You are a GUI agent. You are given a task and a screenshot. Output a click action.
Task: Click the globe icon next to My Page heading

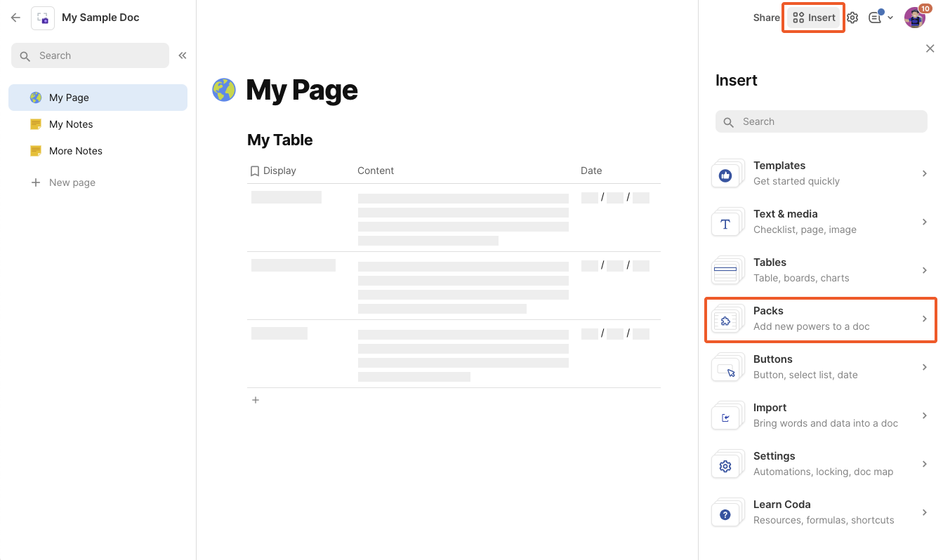click(224, 90)
